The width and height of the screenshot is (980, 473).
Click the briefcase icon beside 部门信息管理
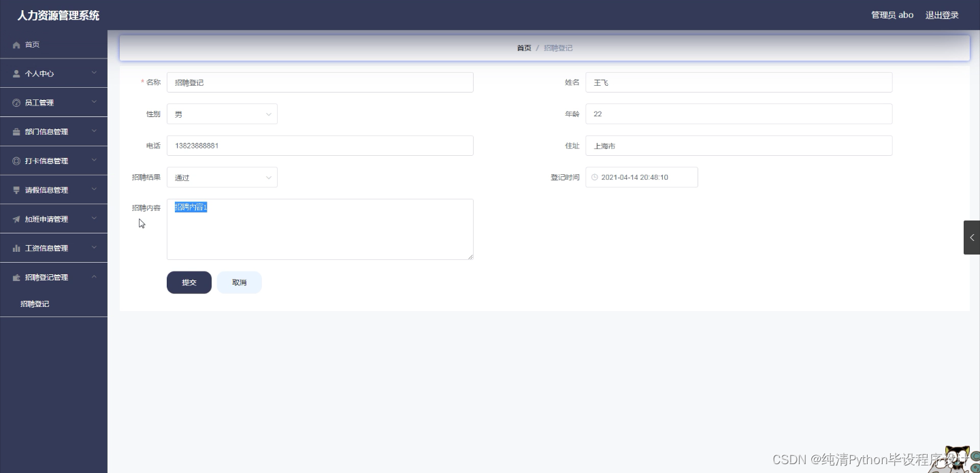[16, 132]
